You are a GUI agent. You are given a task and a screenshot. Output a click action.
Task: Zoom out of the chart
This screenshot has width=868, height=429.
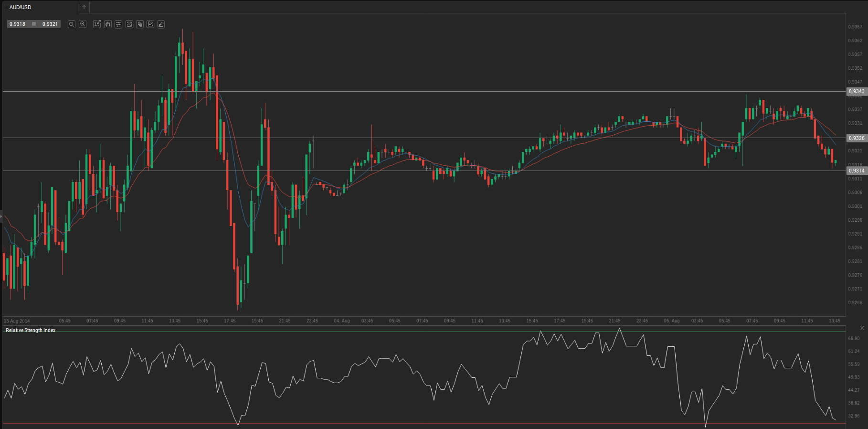(72, 24)
